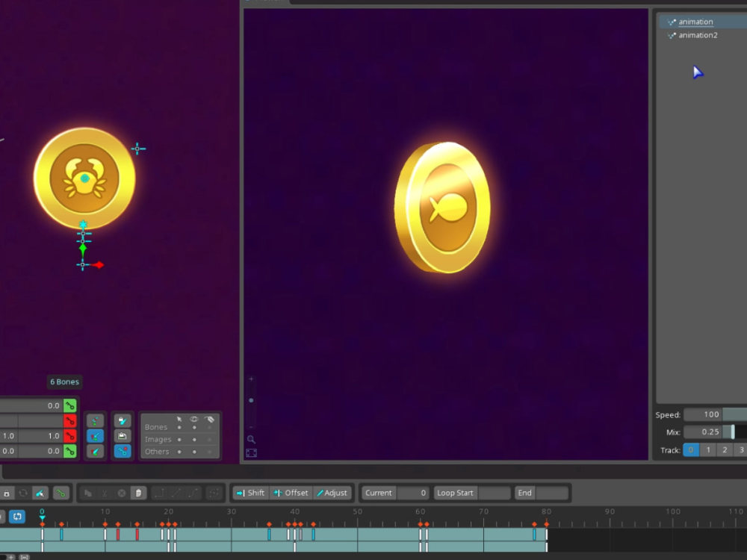747x560 pixels.
Task: Click the Current frame value field
Action: pos(412,493)
